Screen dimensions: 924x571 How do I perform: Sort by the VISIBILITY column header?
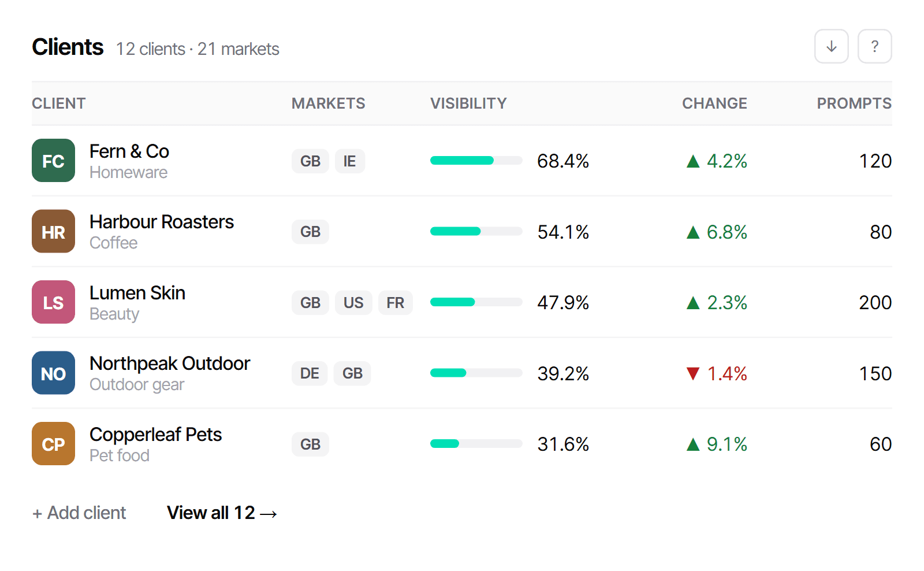(468, 103)
